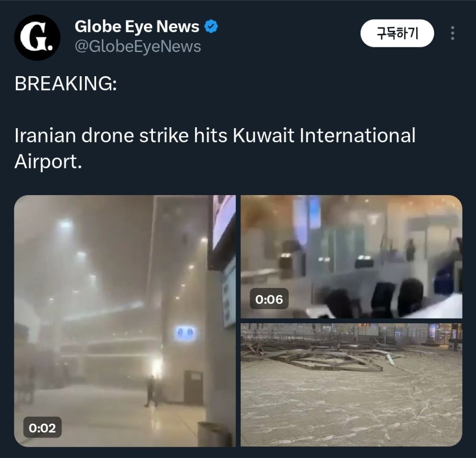The height and width of the screenshot is (458, 476).
Task: Click the standing person in left video
Action: click(x=151, y=391)
